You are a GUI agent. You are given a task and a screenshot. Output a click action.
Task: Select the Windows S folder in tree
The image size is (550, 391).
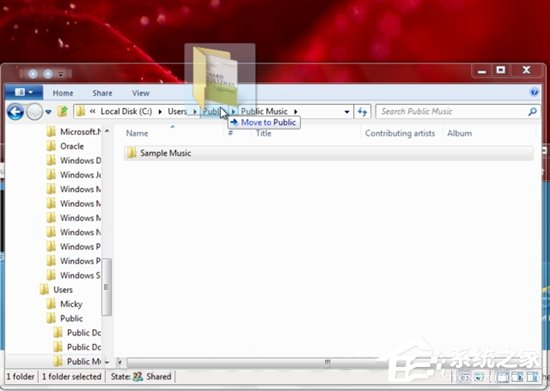80,275
